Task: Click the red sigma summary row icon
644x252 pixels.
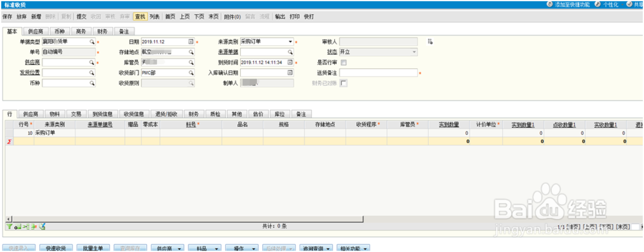Action: [x=9, y=141]
